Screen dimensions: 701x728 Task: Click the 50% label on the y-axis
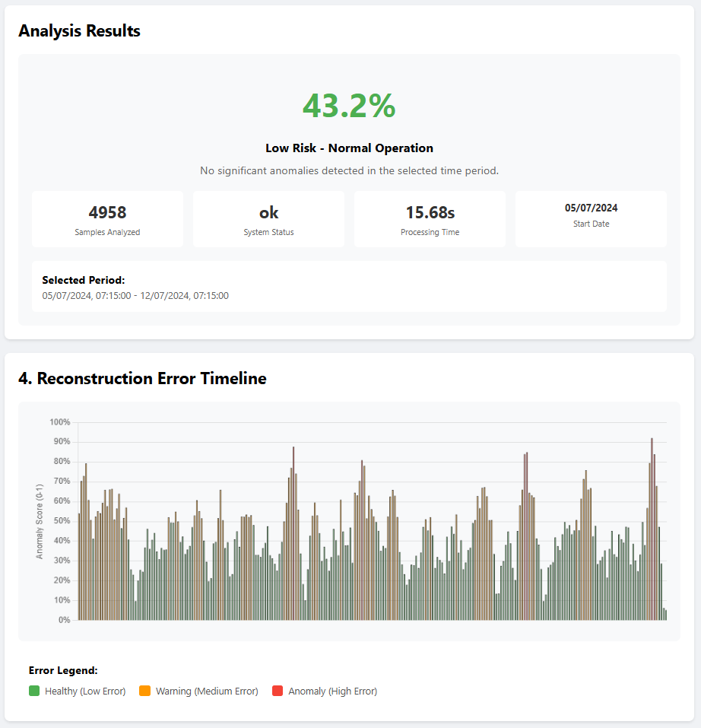[x=59, y=521]
